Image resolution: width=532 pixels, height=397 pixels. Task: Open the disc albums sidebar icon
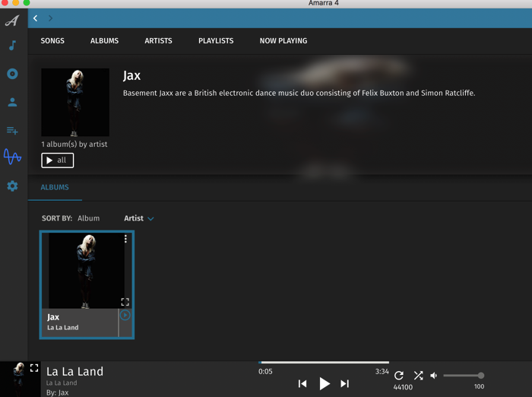click(x=12, y=74)
